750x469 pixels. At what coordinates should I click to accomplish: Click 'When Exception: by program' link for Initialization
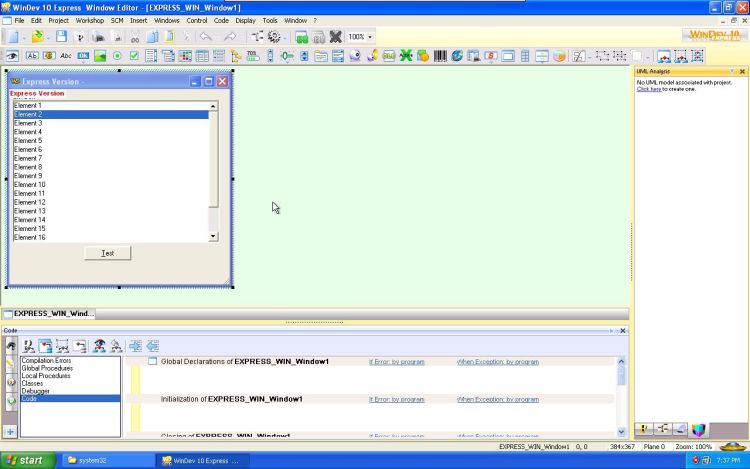coord(497,399)
